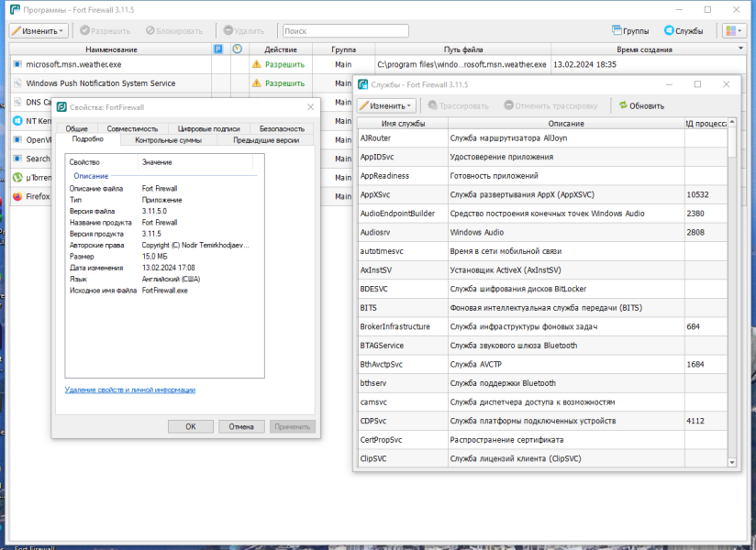Click warning icon in Windows Push Notification row

click(257, 83)
